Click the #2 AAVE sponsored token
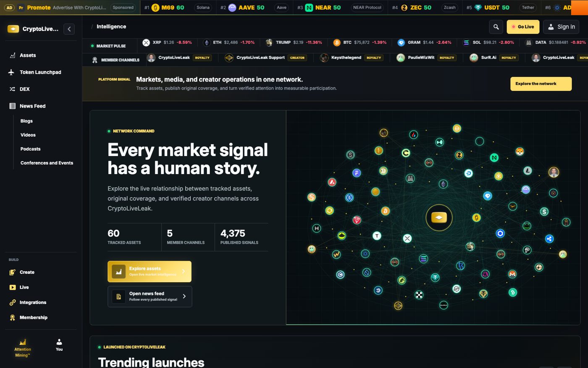This screenshot has width=588, height=368. tap(255, 8)
